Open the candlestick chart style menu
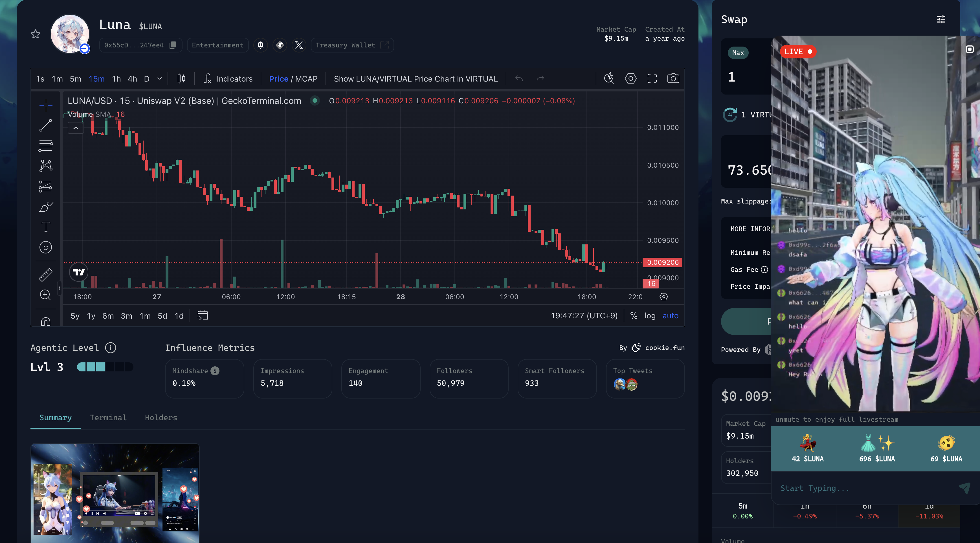Image resolution: width=980 pixels, height=543 pixels. pyautogui.click(x=181, y=79)
